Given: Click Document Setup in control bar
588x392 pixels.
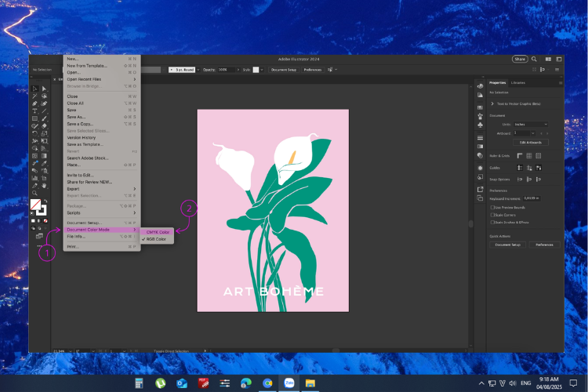Looking at the screenshot, I should [x=284, y=70].
